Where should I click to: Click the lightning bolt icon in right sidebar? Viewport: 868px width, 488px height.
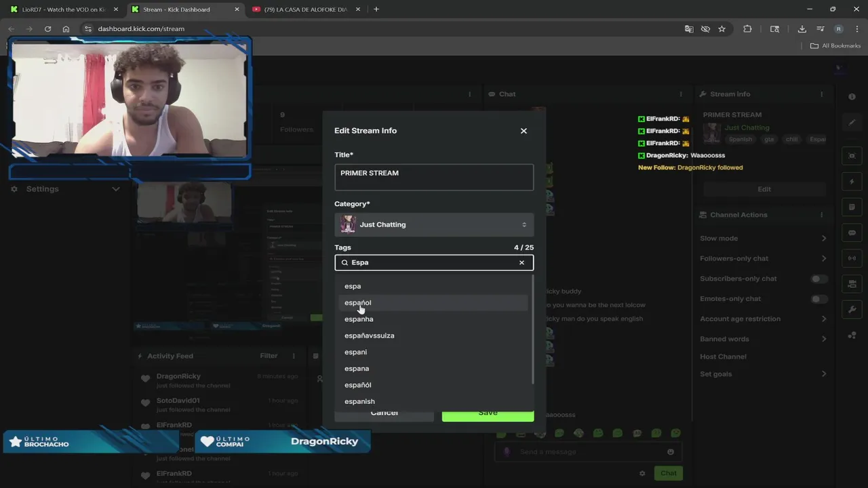point(852,182)
